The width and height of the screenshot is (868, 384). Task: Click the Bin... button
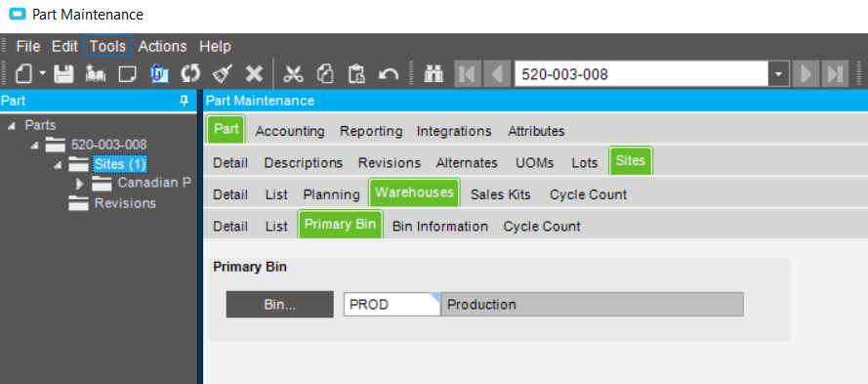click(279, 304)
